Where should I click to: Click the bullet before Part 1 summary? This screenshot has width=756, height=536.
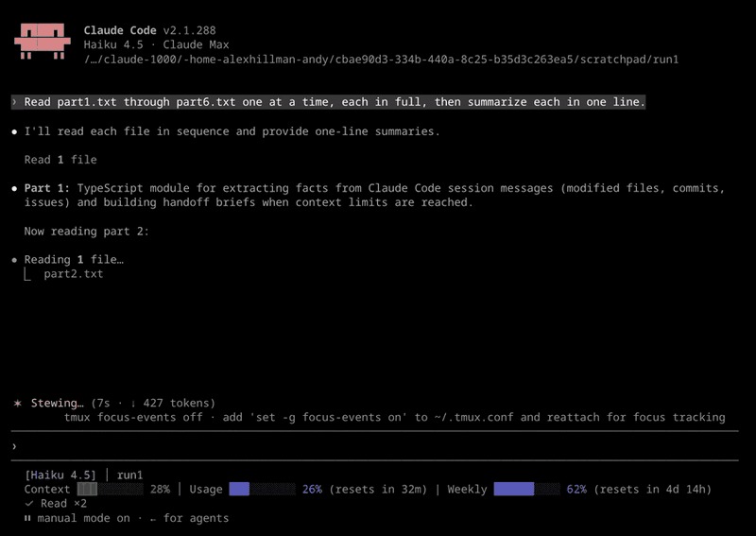pos(15,189)
